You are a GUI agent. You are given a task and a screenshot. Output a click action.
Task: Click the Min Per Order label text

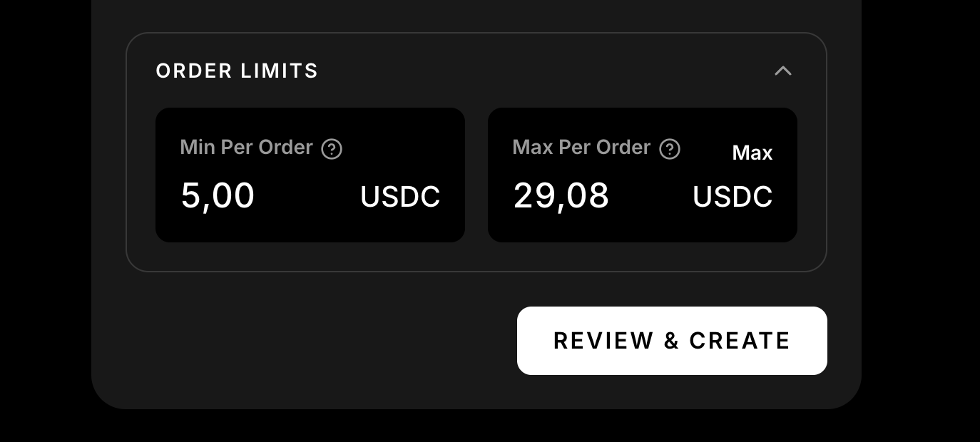[246, 148]
